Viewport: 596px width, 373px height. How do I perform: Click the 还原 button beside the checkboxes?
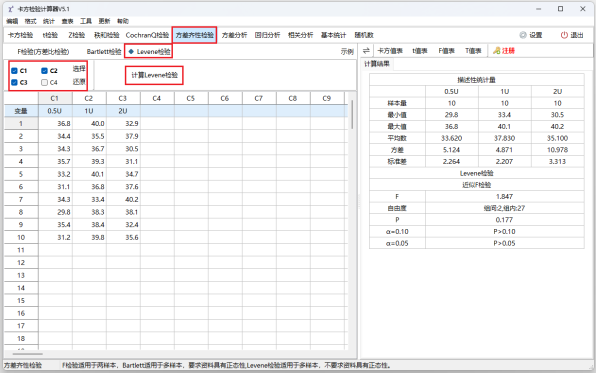point(79,82)
